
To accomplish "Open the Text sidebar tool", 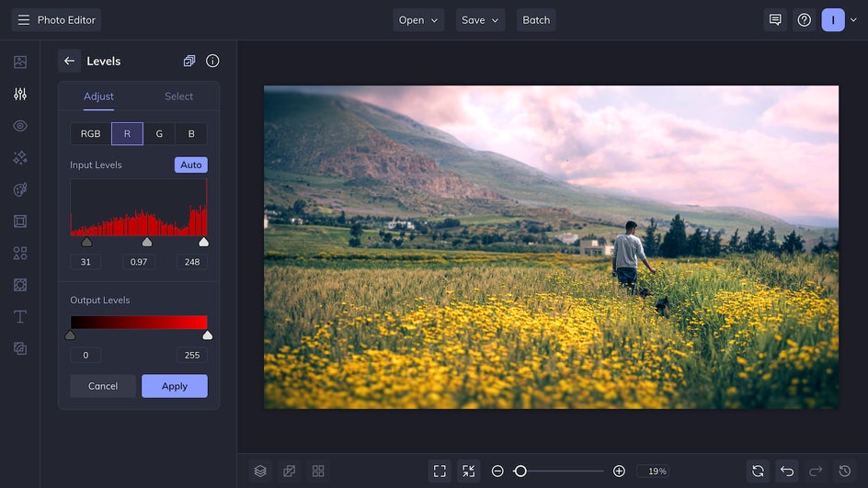I will (x=20, y=316).
